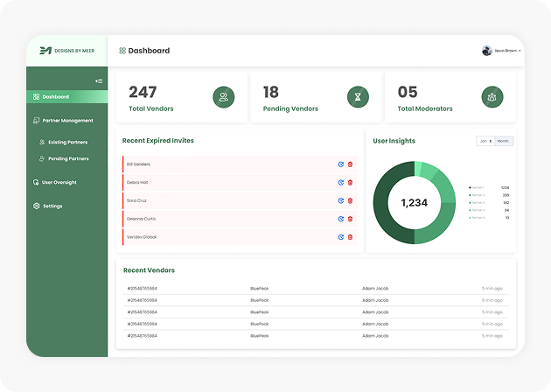Image resolution: width=551 pixels, height=392 pixels.
Task: Open Settings from the sidebar
Action: pyautogui.click(x=48, y=206)
